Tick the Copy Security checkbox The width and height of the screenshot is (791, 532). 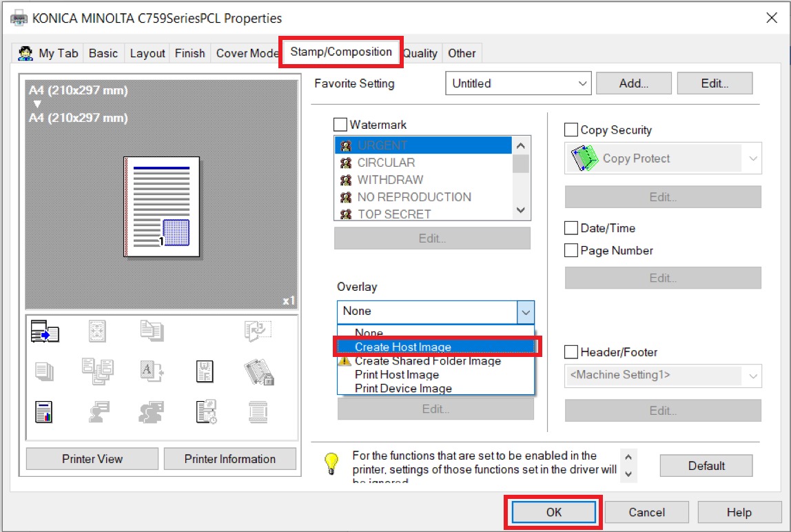[x=571, y=130]
